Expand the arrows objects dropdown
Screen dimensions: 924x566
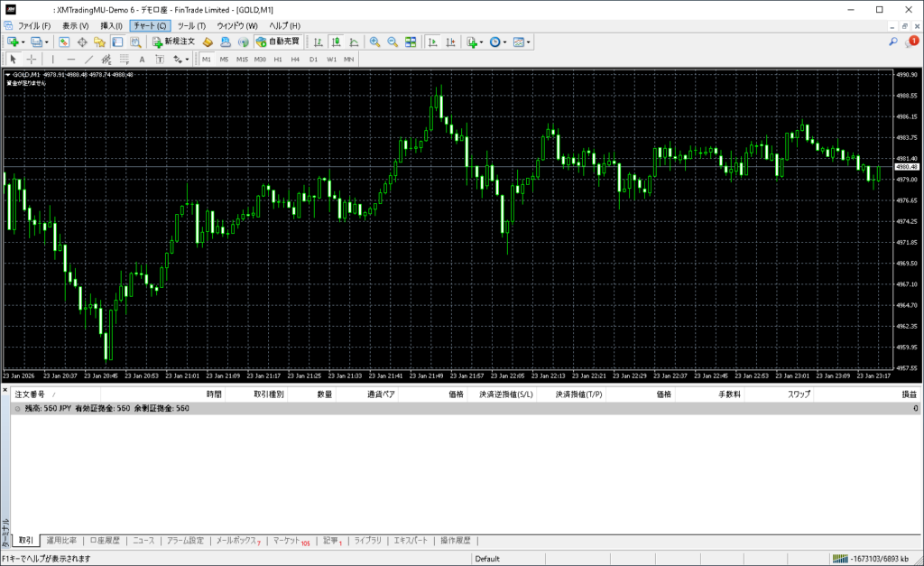(187, 60)
